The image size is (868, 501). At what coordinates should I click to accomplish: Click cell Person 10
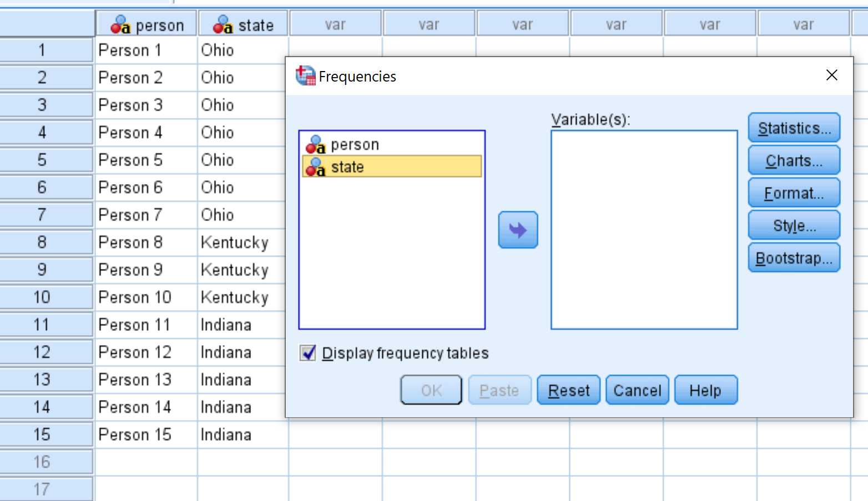point(147,297)
